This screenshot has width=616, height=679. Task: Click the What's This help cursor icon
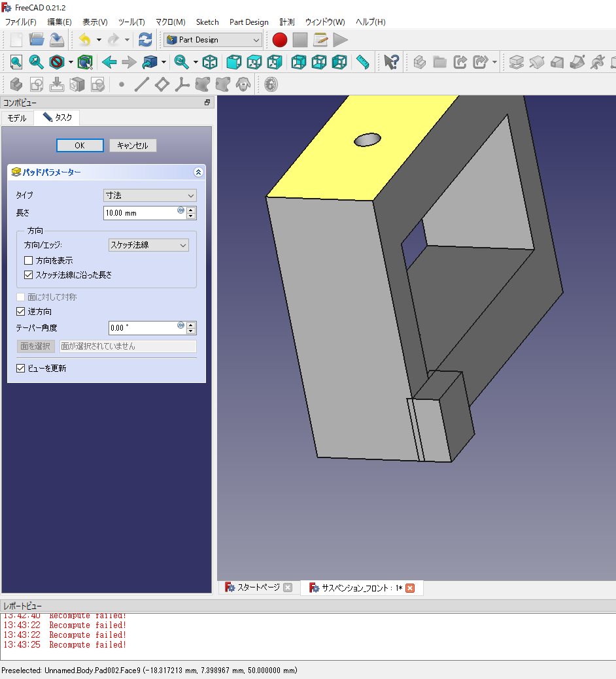click(x=390, y=62)
